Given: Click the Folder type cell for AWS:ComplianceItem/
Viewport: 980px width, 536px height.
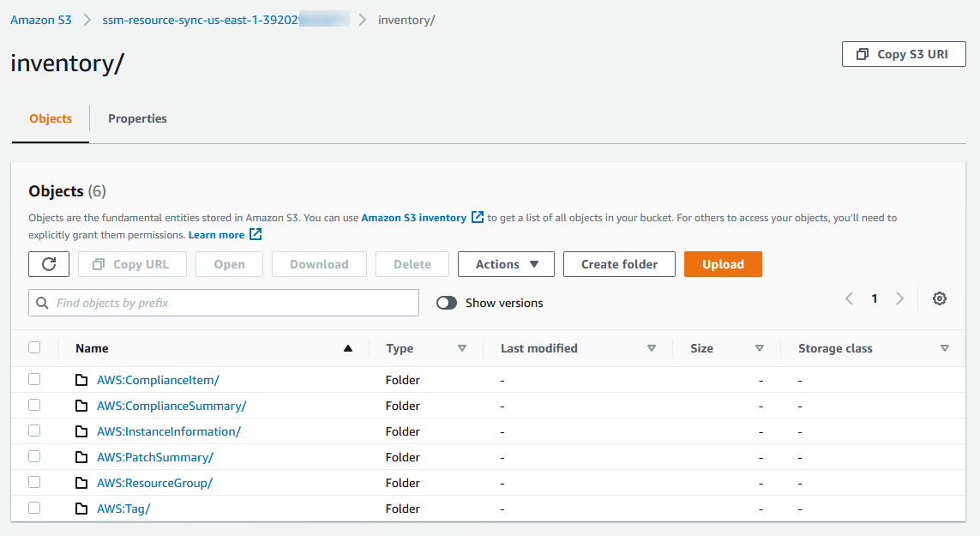Looking at the screenshot, I should point(402,380).
